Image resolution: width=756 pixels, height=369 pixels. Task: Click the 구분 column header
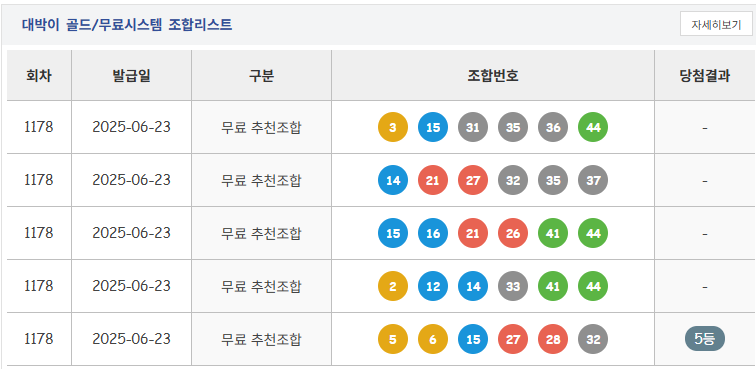261,75
